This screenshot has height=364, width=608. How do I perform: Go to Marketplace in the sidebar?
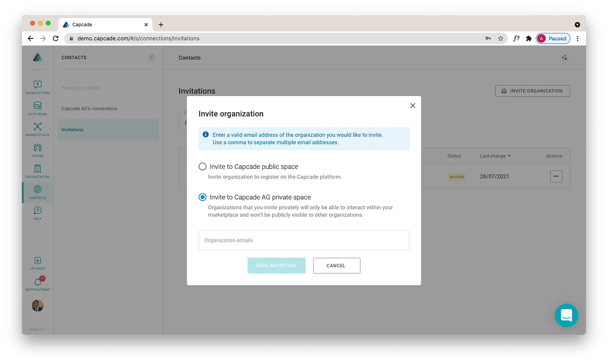point(38,129)
